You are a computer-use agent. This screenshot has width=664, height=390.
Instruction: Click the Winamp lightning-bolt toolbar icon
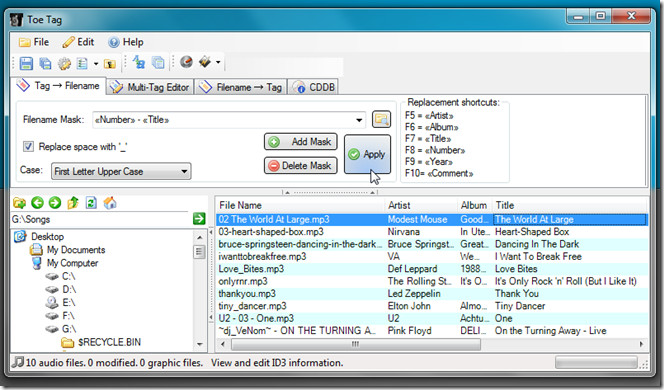[x=205, y=62]
